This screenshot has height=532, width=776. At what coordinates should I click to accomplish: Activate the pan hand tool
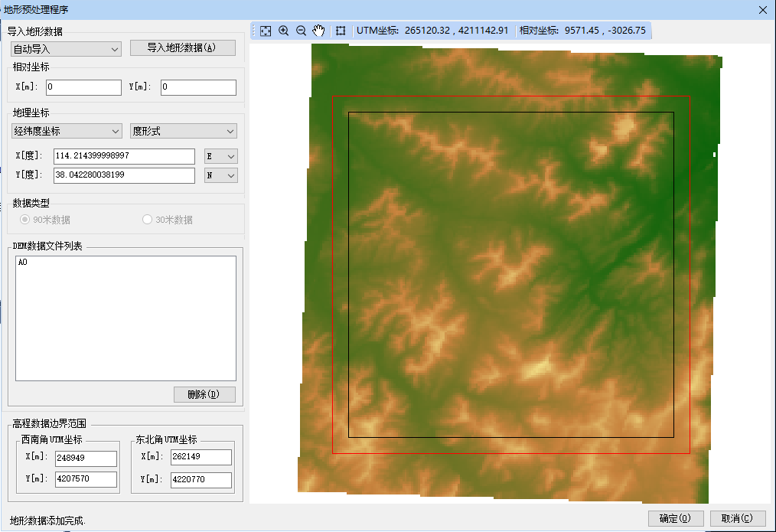pyautogui.click(x=318, y=31)
